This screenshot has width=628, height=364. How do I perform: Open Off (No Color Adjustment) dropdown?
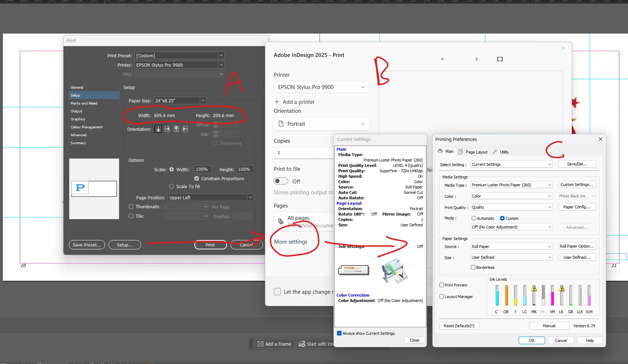click(511, 227)
